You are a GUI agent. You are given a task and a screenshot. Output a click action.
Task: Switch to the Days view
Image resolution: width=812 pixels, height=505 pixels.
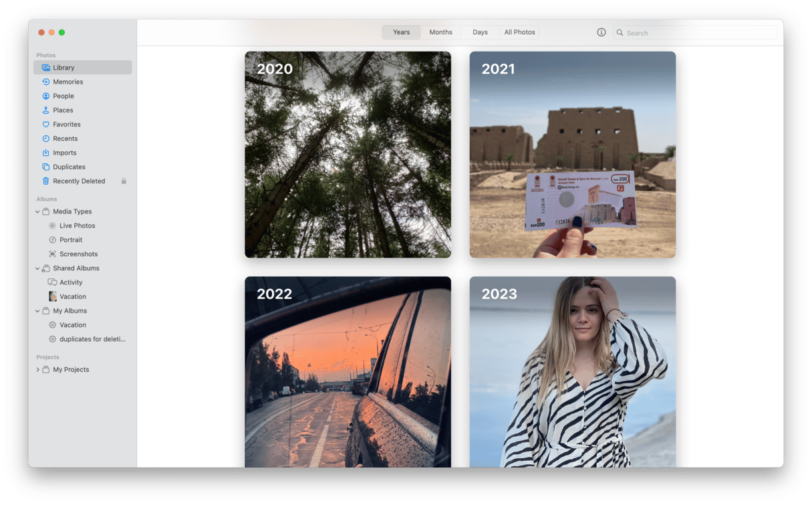tap(480, 32)
